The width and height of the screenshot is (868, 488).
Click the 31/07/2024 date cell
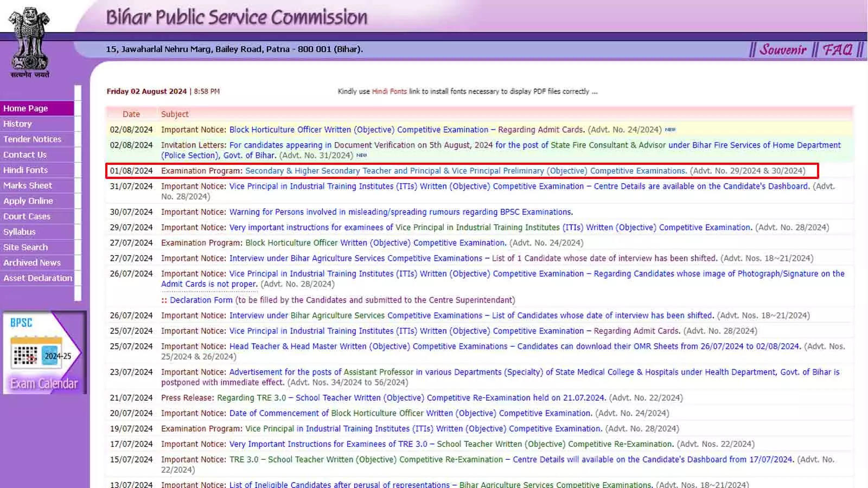click(x=131, y=186)
